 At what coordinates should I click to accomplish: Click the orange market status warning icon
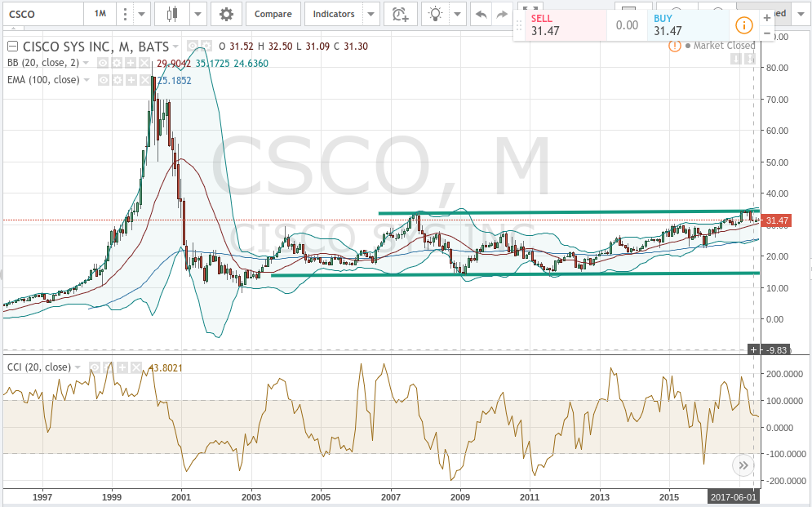tap(674, 46)
